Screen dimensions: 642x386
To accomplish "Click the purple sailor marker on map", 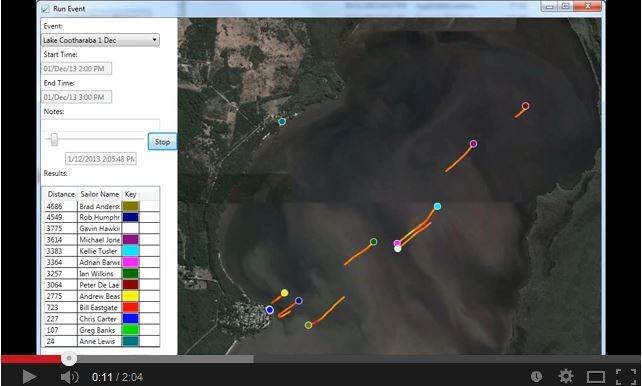I will [473, 144].
